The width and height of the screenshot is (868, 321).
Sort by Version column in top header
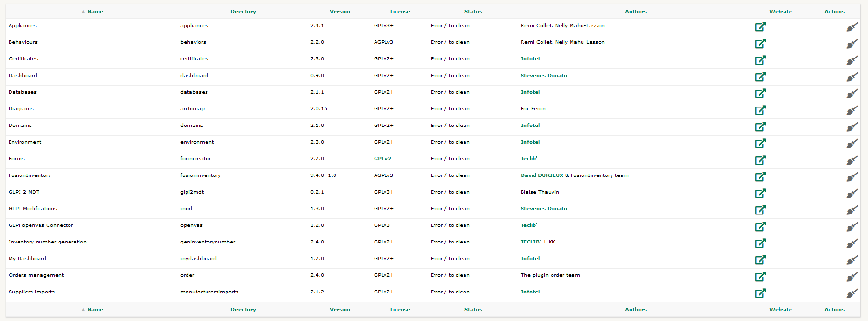(x=340, y=11)
